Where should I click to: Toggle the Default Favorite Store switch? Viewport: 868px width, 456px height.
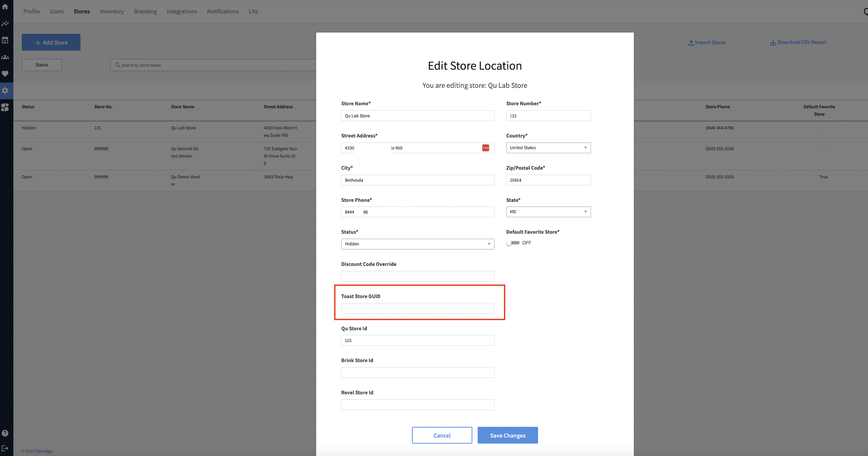513,243
